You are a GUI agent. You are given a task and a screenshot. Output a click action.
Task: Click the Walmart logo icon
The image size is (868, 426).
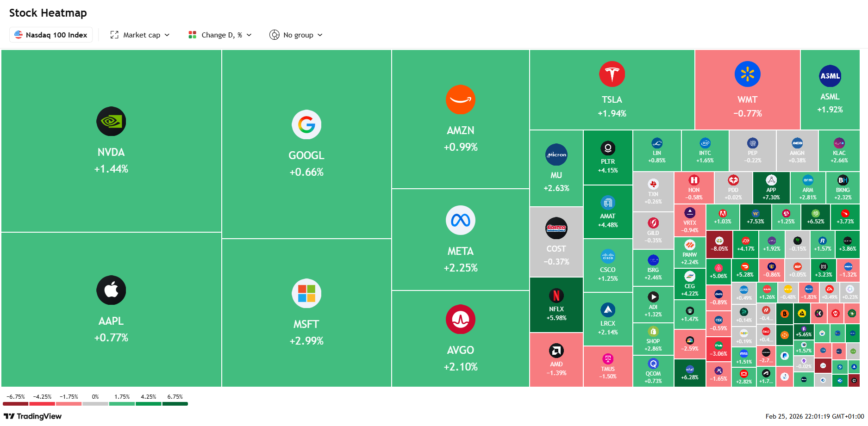(748, 74)
